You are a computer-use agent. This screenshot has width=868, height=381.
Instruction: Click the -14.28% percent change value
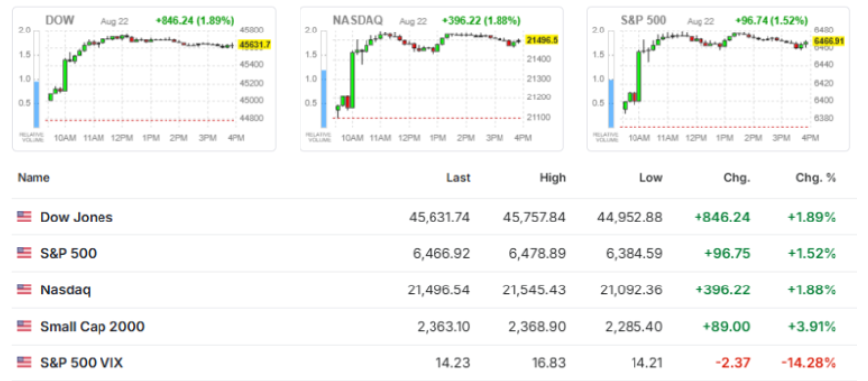pyautogui.click(x=809, y=362)
